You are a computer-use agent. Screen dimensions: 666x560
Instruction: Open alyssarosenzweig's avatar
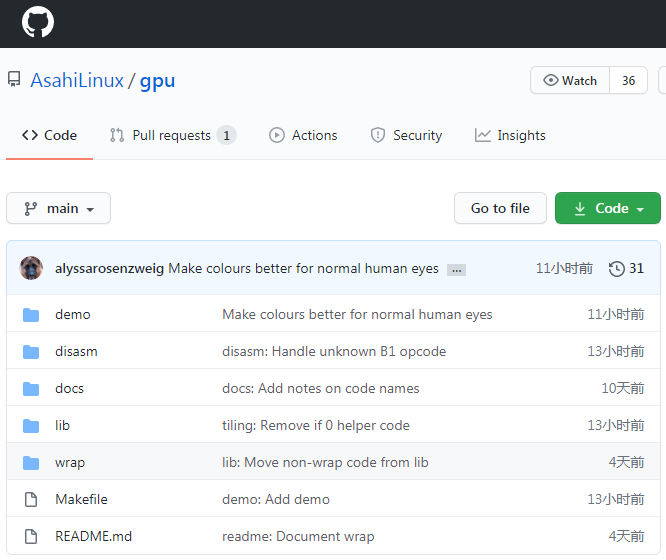(x=31, y=268)
